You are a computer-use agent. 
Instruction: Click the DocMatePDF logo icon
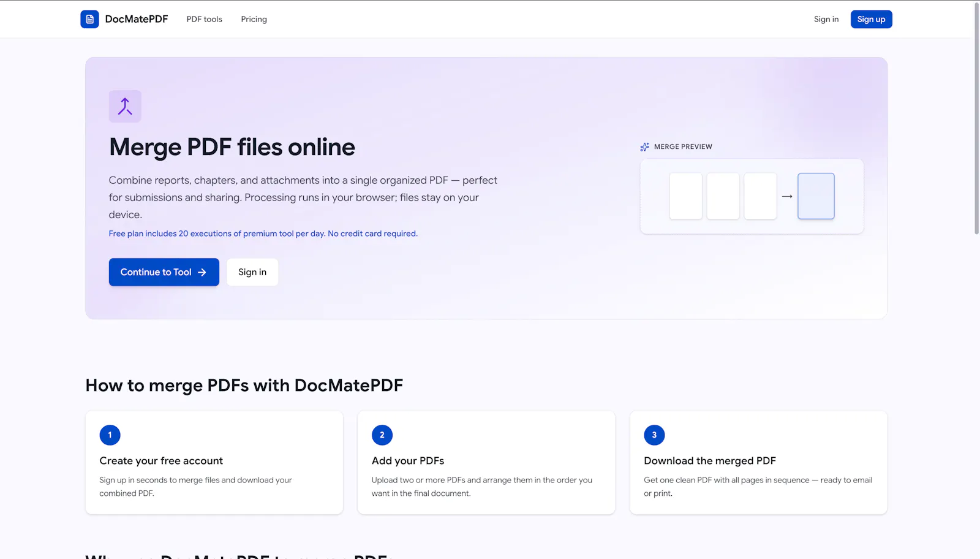click(x=89, y=19)
